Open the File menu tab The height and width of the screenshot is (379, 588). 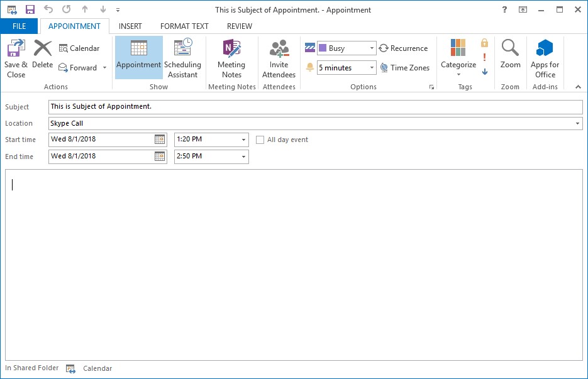(19, 26)
